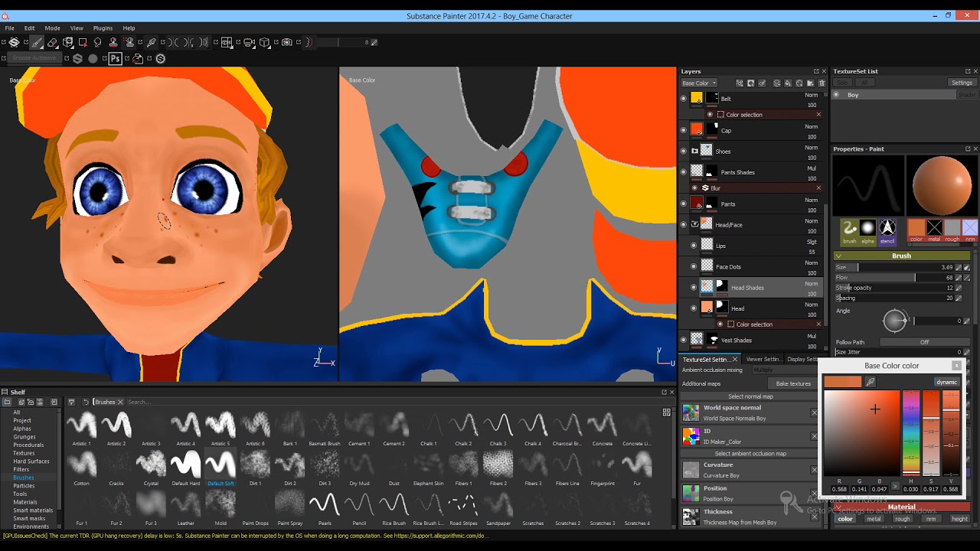The height and width of the screenshot is (551, 980).
Task: Remove the Blur filter effect
Action: click(818, 188)
